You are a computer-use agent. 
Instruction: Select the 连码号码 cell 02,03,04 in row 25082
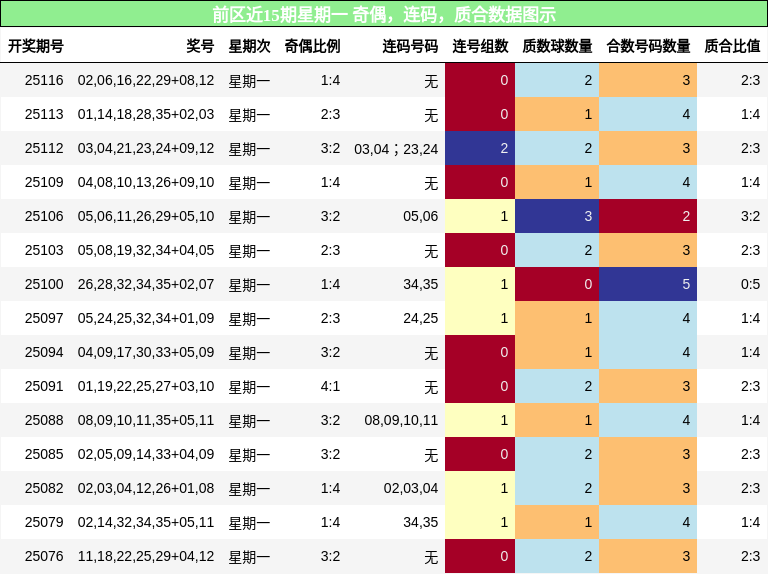click(x=410, y=488)
